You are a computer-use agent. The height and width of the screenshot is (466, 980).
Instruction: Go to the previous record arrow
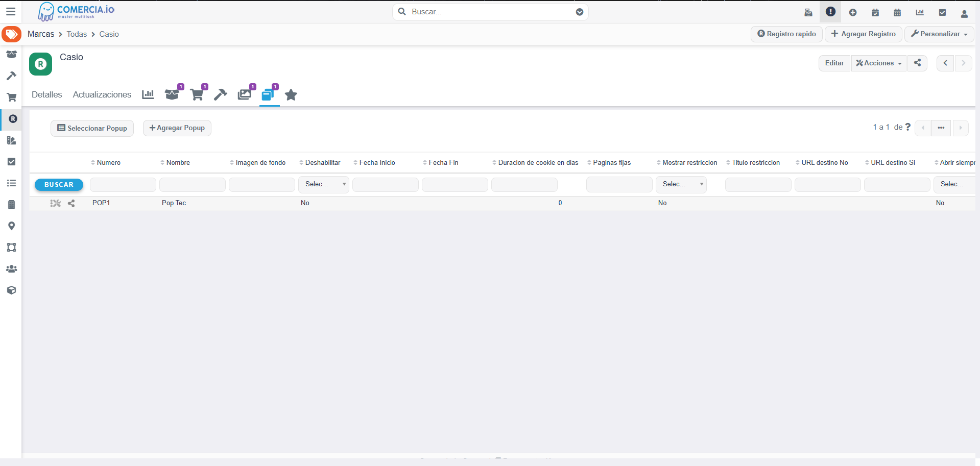945,63
